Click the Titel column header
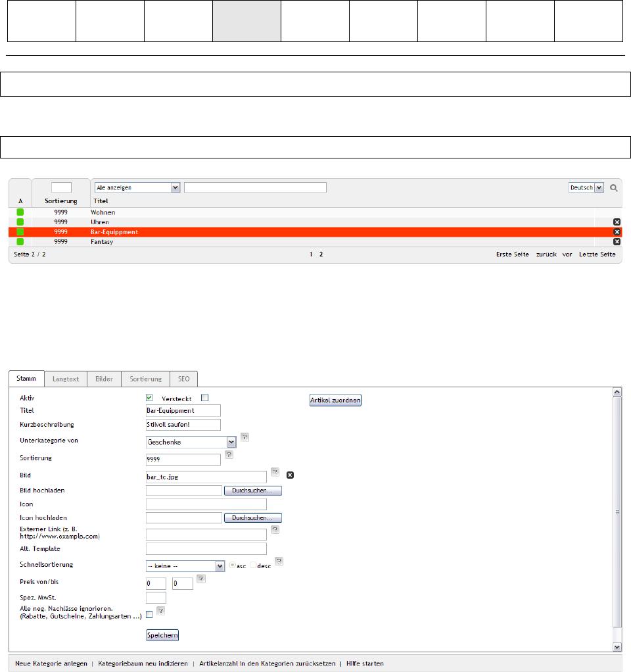The width and height of the screenshot is (631, 672). pos(101,201)
